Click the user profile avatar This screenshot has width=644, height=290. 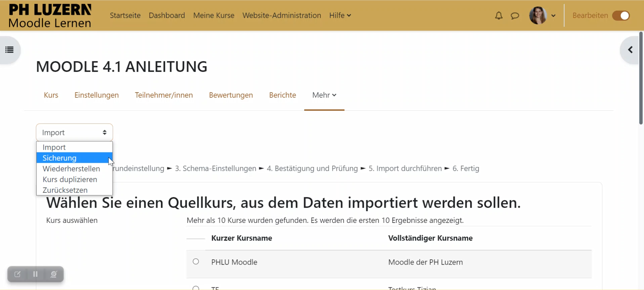538,15
